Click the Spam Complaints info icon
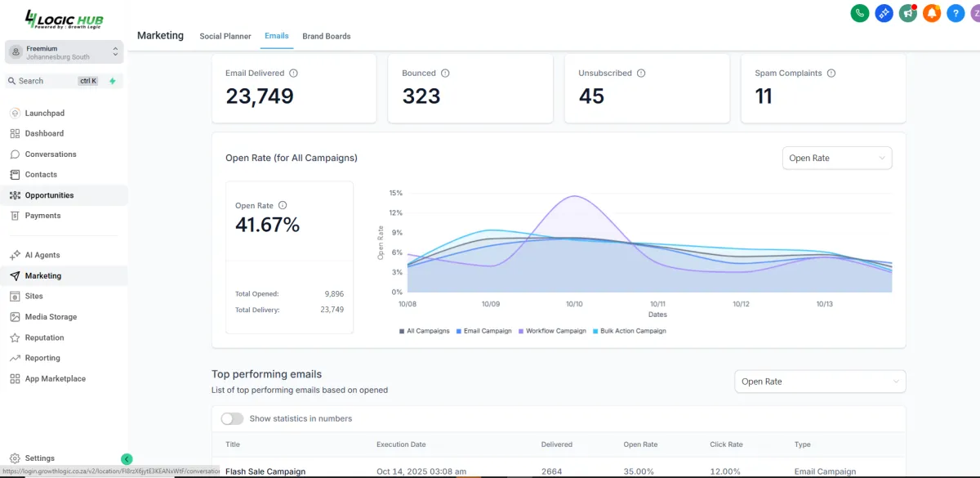Viewport: 980px width, 478px height. click(831, 73)
